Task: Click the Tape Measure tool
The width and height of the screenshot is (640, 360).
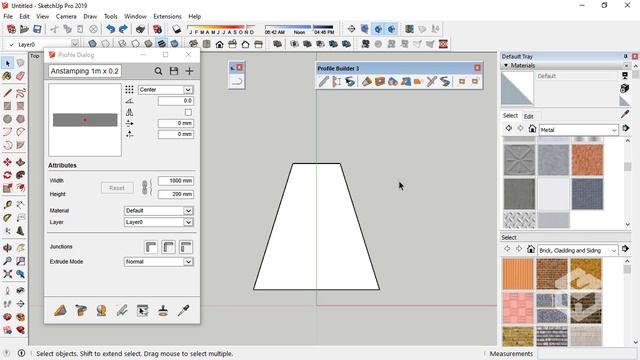Action: point(7,204)
